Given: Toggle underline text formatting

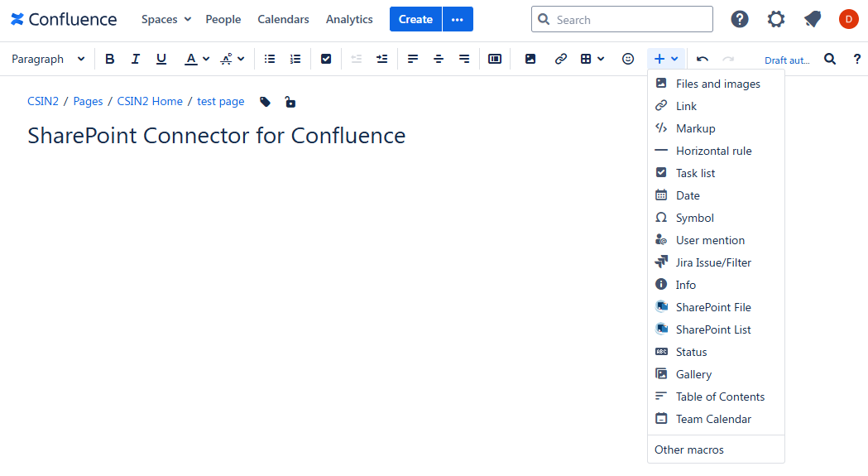Looking at the screenshot, I should pos(161,59).
